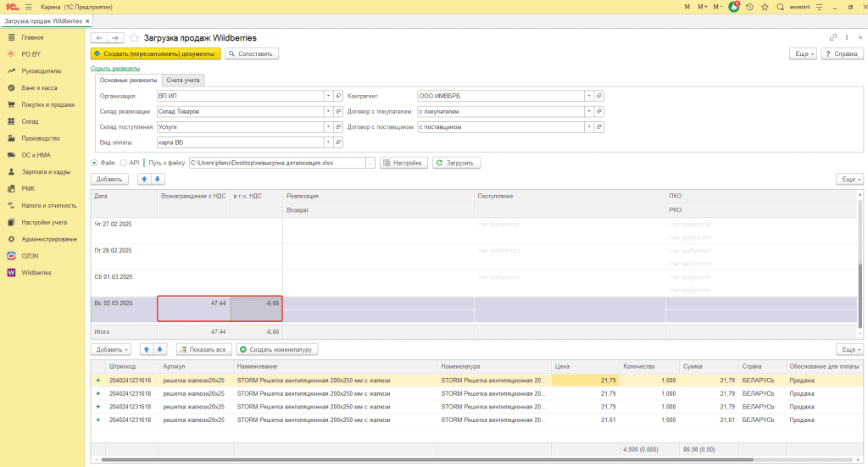868x467 pixels.
Task: Expand Договор с покупателем dropdown arrow
Action: tap(589, 111)
